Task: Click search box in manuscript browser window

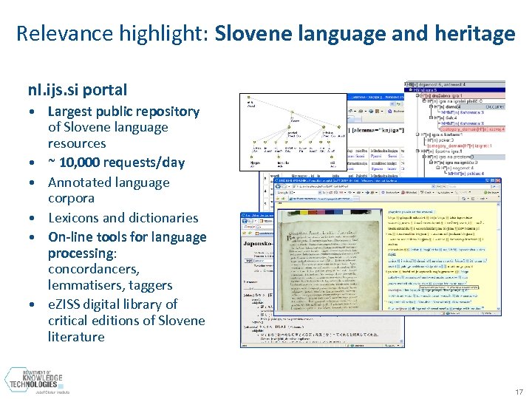Action: pos(469,186)
